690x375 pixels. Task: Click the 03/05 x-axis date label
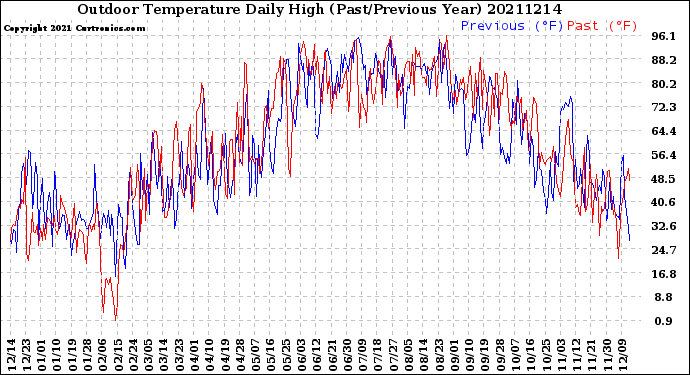click(x=148, y=355)
